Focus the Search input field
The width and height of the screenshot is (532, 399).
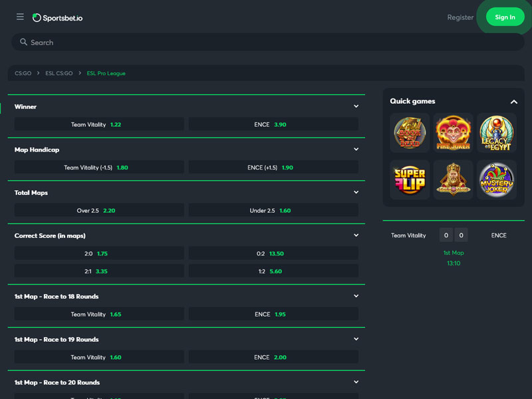268,42
